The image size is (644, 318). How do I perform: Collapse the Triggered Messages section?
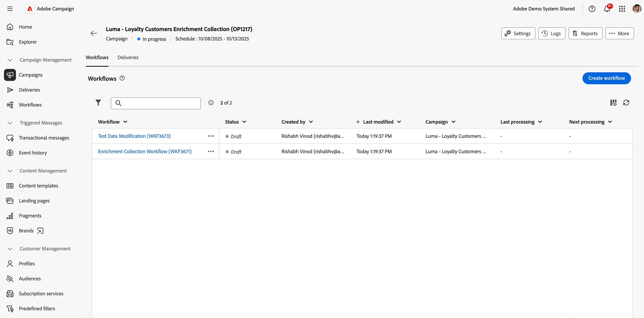click(10, 123)
